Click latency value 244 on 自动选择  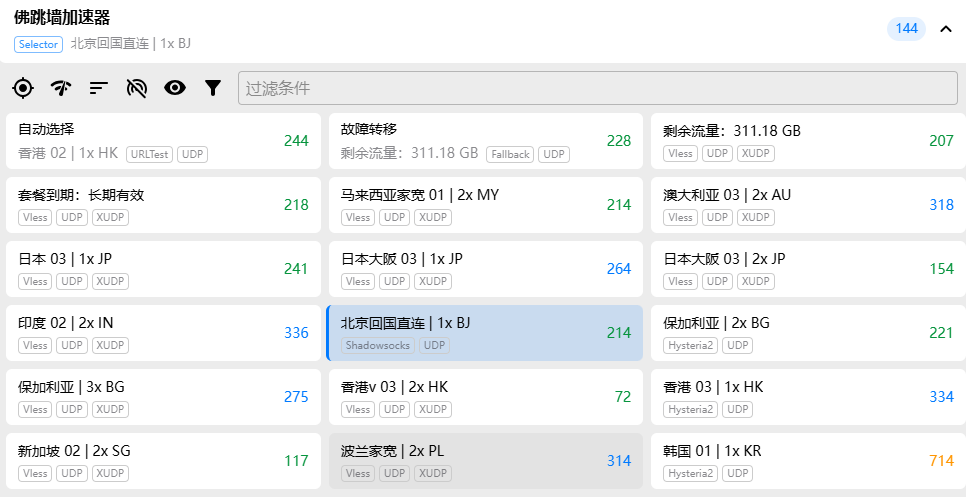[x=296, y=141]
